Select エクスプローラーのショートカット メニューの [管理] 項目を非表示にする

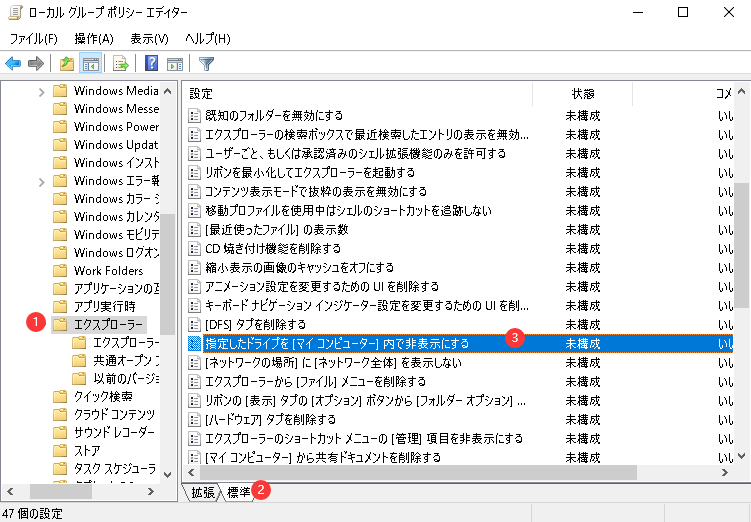coord(364,438)
